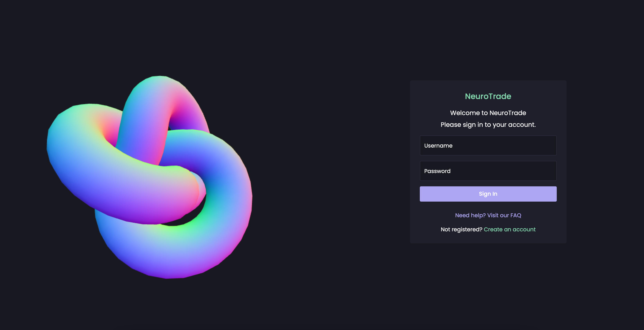This screenshot has height=330, width=644.
Task: Open the Need help? Visit our FAQ link
Action: (488, 215)
